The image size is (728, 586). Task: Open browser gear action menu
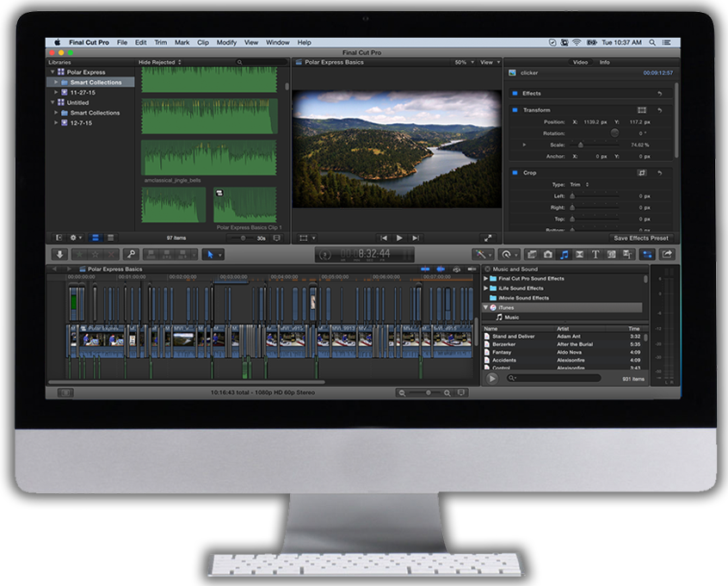coord(75,237)
